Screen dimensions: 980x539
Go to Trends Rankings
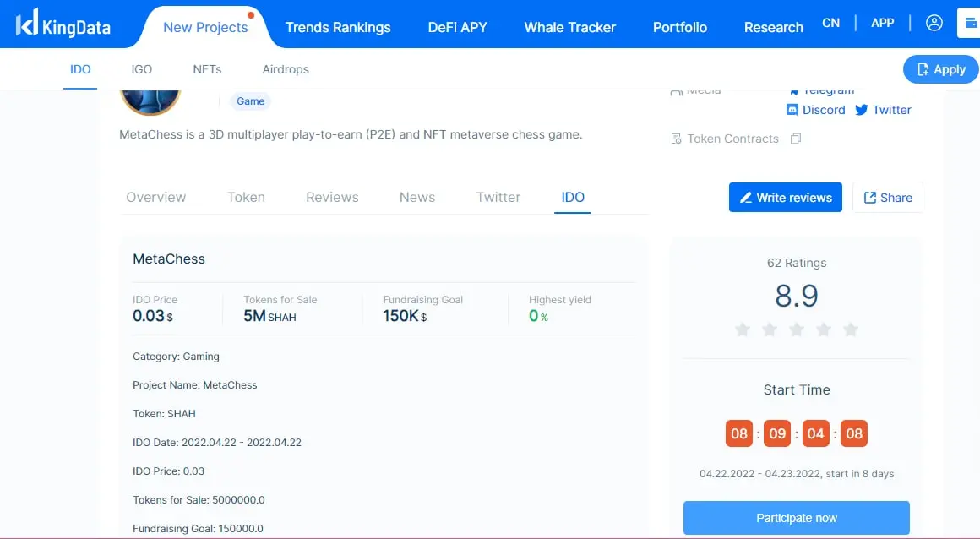click(x=338, y=28)
